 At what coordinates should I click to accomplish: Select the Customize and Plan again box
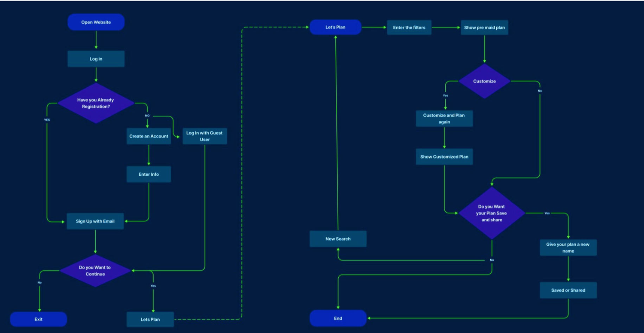click(x=444, y=119)
